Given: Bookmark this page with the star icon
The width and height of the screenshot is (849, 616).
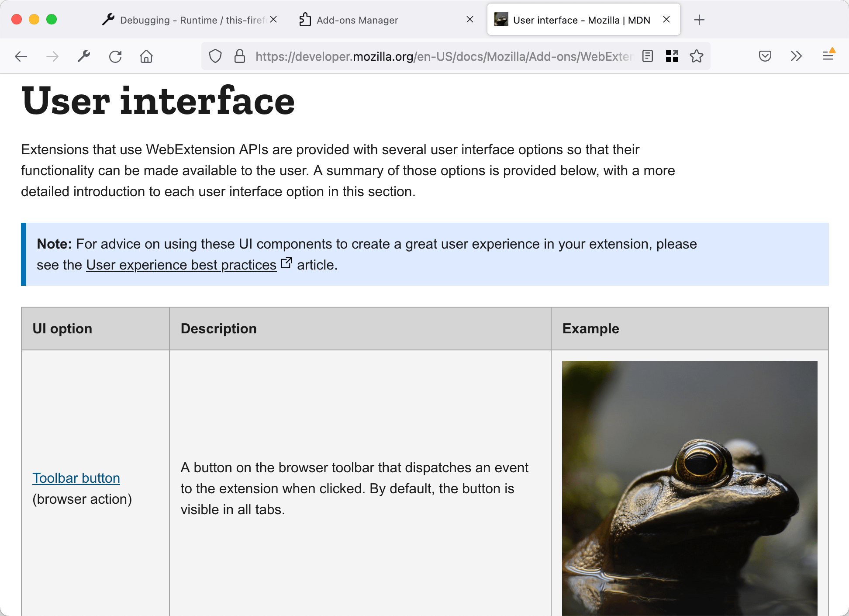Looking at the screenshot, I should coord(697,56).
